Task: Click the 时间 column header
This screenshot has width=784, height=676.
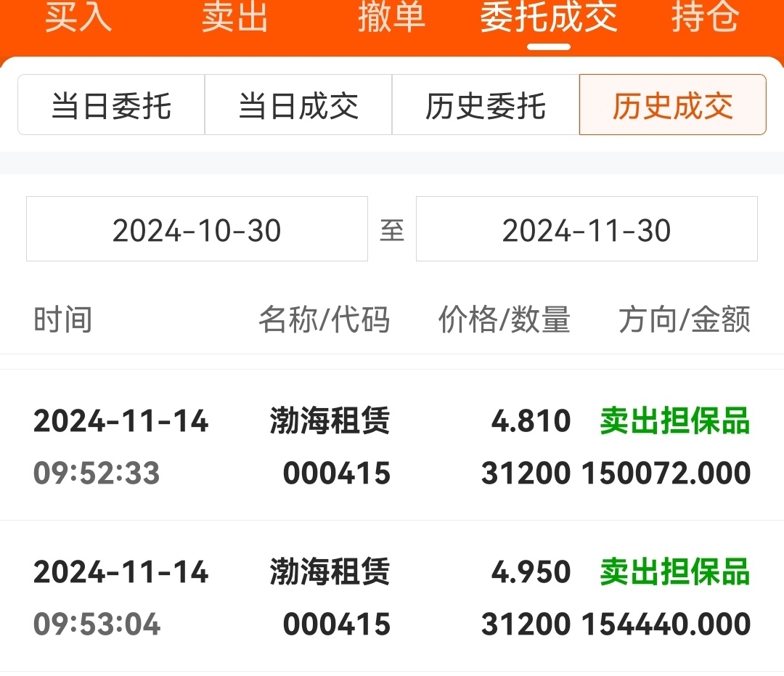Action: point(63,319)
